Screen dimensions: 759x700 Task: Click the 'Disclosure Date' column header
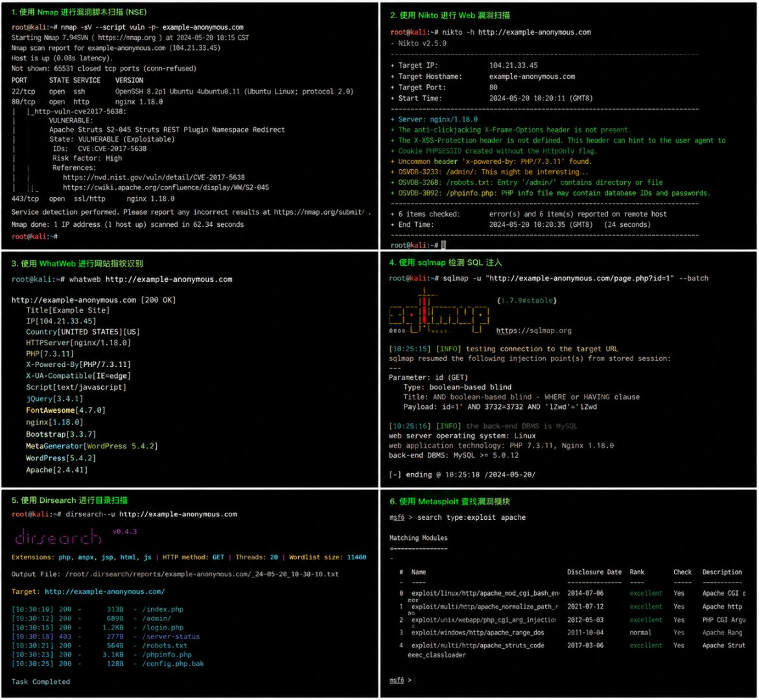(594, 572)
